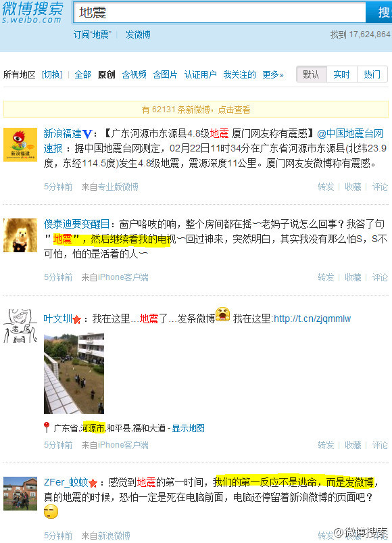Select the 默认 sort option

click(311, 74)
